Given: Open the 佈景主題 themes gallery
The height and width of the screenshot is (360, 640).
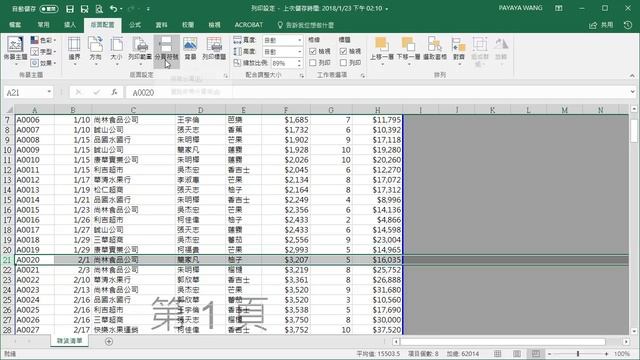Looking at the screenshot, I should point(16,51).
